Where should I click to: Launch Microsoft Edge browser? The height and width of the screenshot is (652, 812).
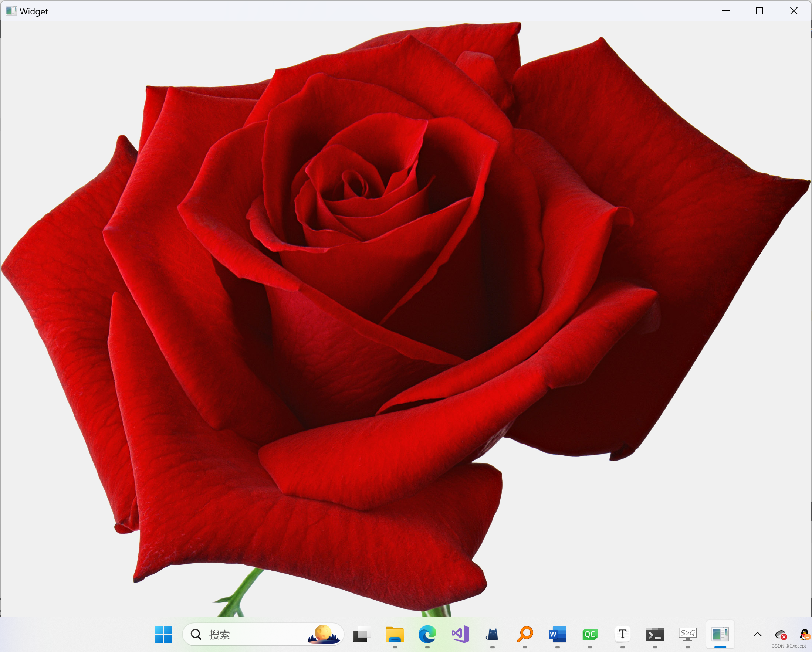pyautogui.click(x=427, y=635)
